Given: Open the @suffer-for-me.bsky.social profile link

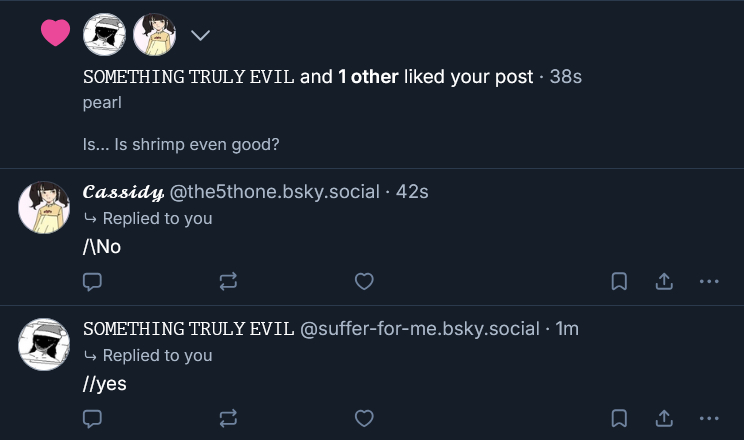Looking at the screenshot, I should (x=420, y=328).
